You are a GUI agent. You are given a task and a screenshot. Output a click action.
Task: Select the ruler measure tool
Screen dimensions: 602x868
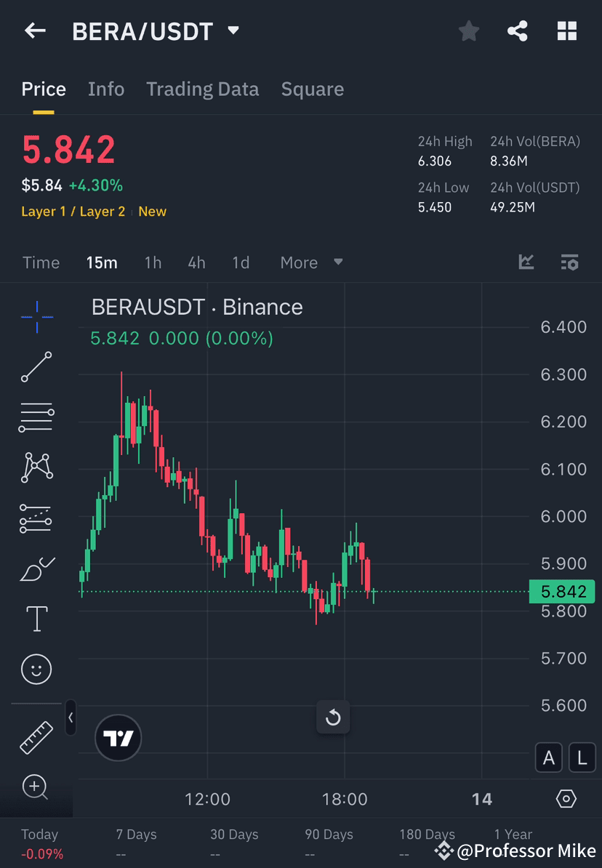(x=36, y=736)
